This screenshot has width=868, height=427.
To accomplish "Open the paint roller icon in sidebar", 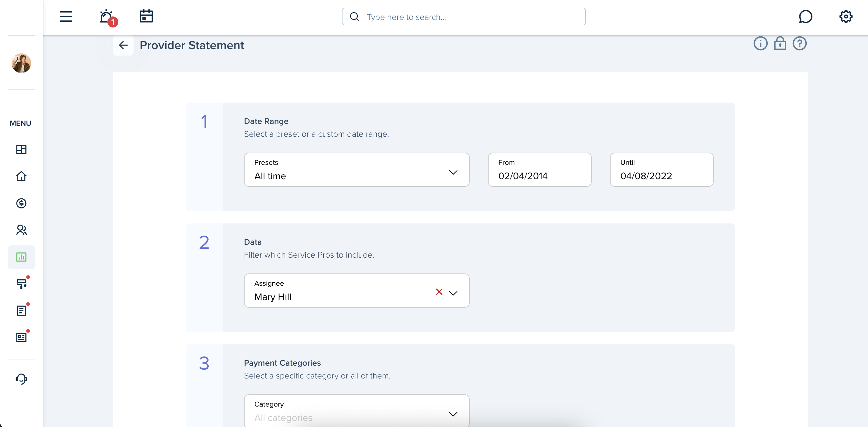I will 21,284.
